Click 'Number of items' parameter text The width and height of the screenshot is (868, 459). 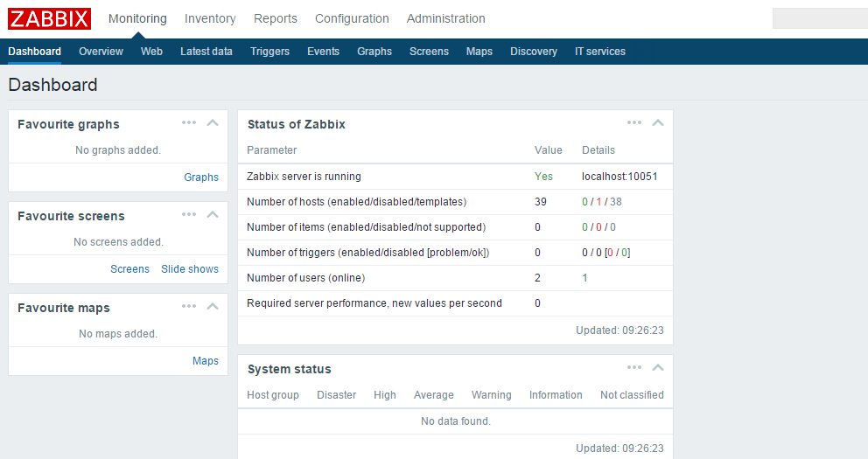[x=367, y=227]
